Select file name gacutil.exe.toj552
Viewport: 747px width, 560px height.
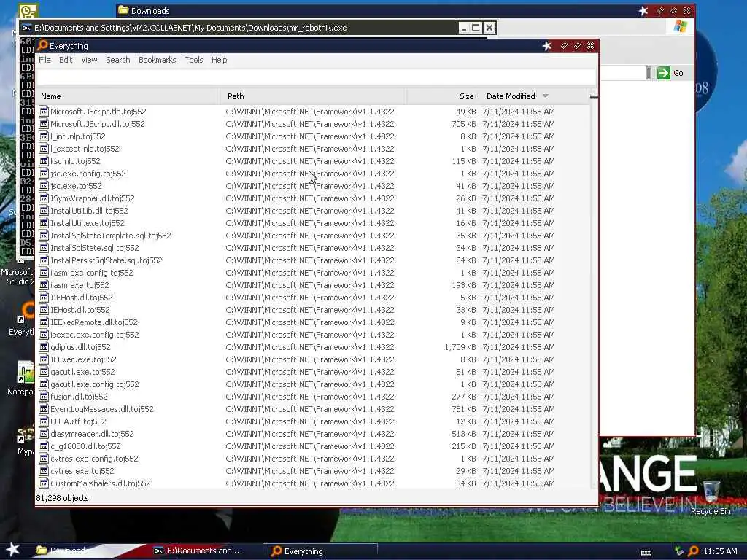coord(83,372)
